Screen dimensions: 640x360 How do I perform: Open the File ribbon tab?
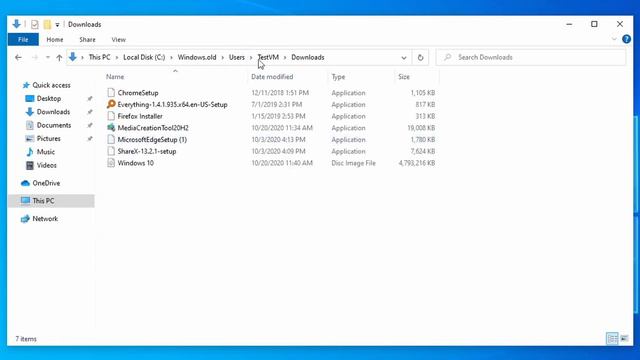(23, 40)
